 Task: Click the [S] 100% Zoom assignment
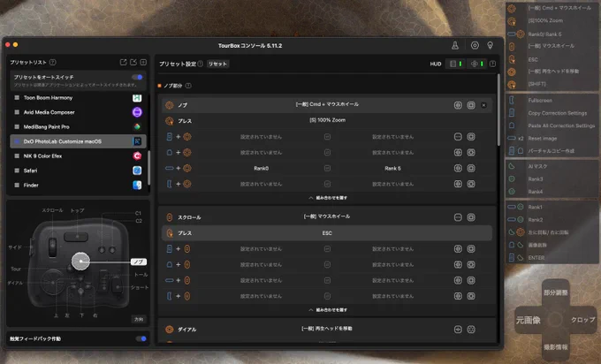click(x=327, y=120)
